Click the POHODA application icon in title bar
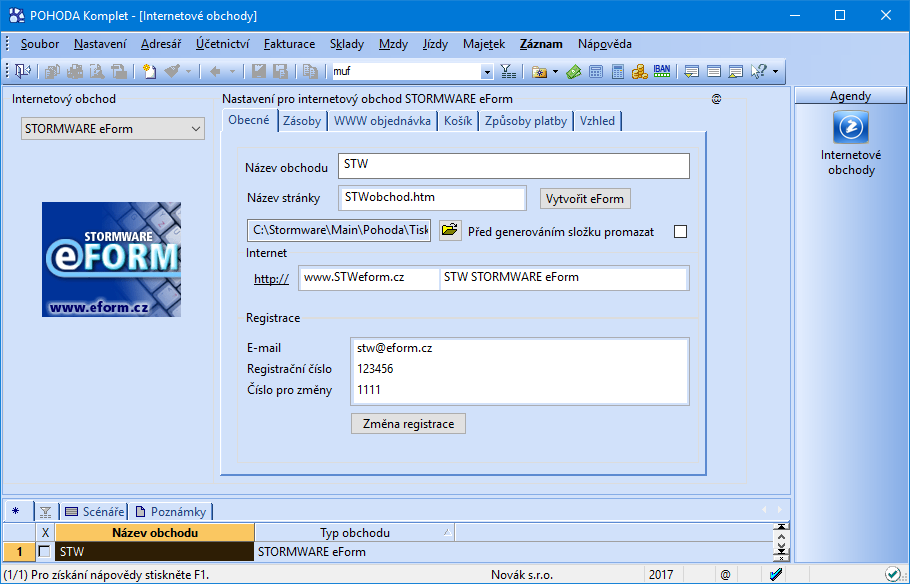Image resolution: width=910 pixels, height=584 pixels. pyautogui.click(x=16, y=15)
